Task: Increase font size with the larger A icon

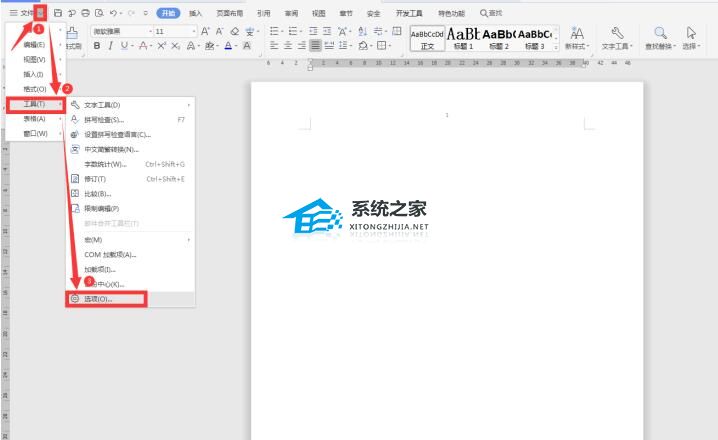Action: coord(205,31)
